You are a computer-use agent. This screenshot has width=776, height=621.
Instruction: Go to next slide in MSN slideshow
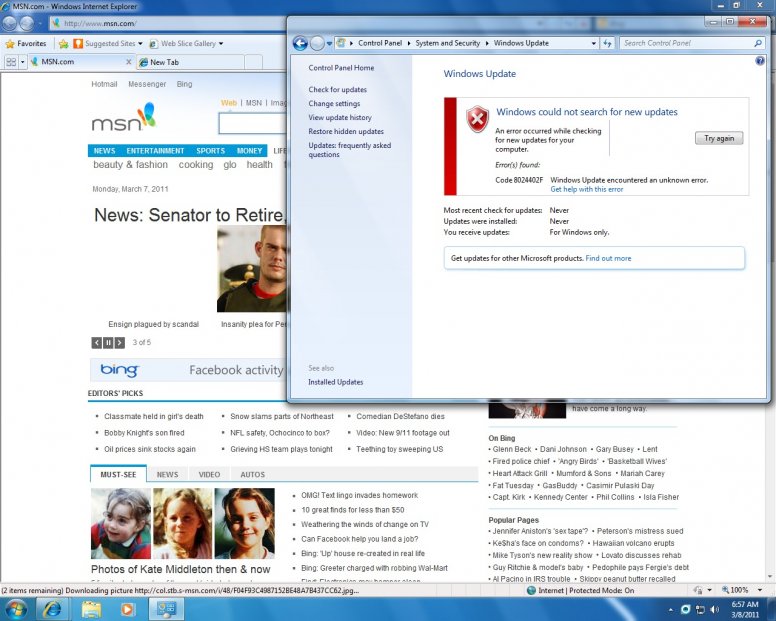pyautogui.click(x=119, y=343)
